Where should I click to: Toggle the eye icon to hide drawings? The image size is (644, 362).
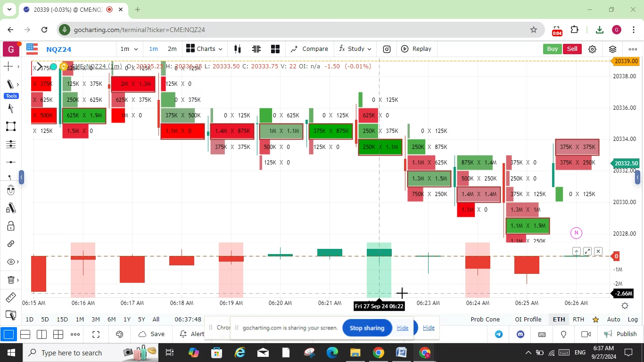point(10,261)
